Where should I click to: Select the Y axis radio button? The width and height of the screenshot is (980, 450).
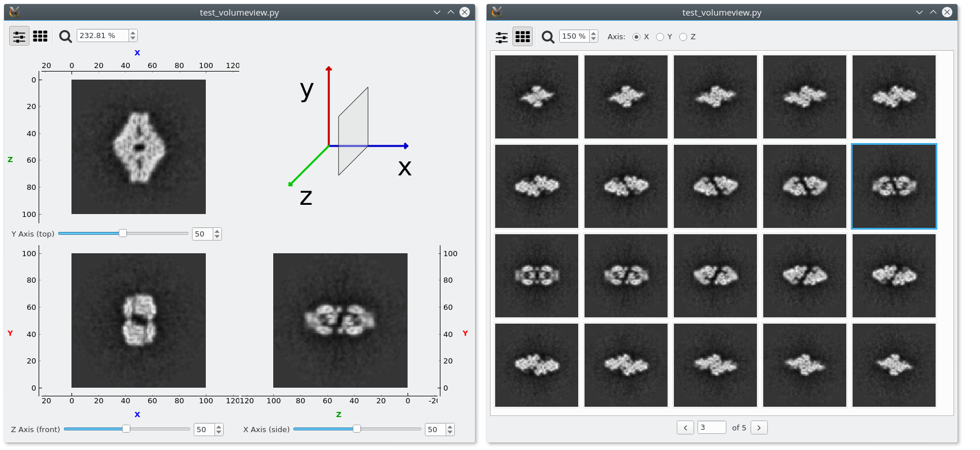660,37
